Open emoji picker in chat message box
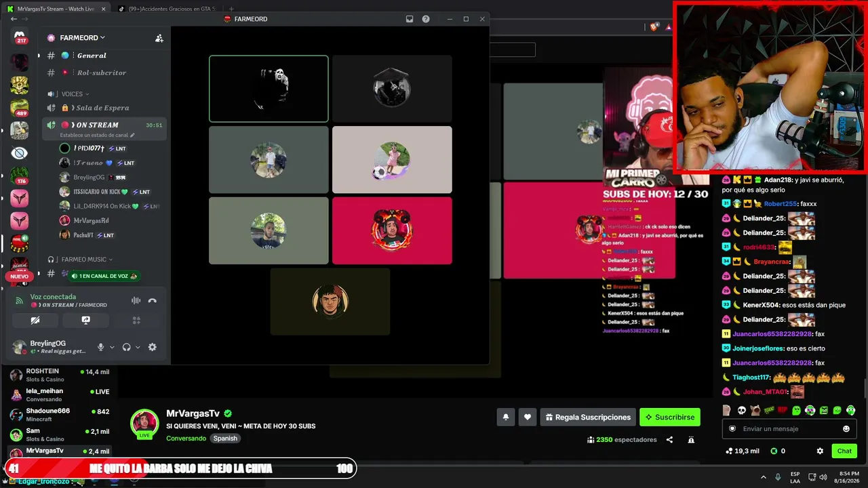This screenshot has width=868, height=488. point(846,429)
